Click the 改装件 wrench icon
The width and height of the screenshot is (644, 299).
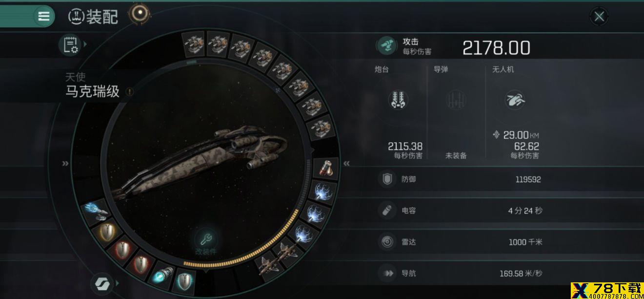coord(205,239)
